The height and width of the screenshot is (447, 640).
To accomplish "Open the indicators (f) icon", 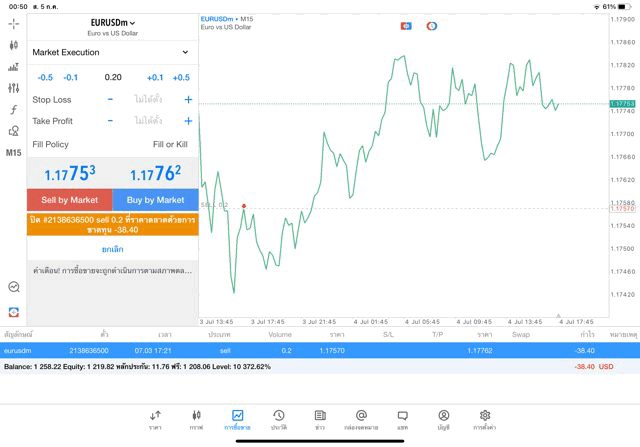I will click(13, 110).
